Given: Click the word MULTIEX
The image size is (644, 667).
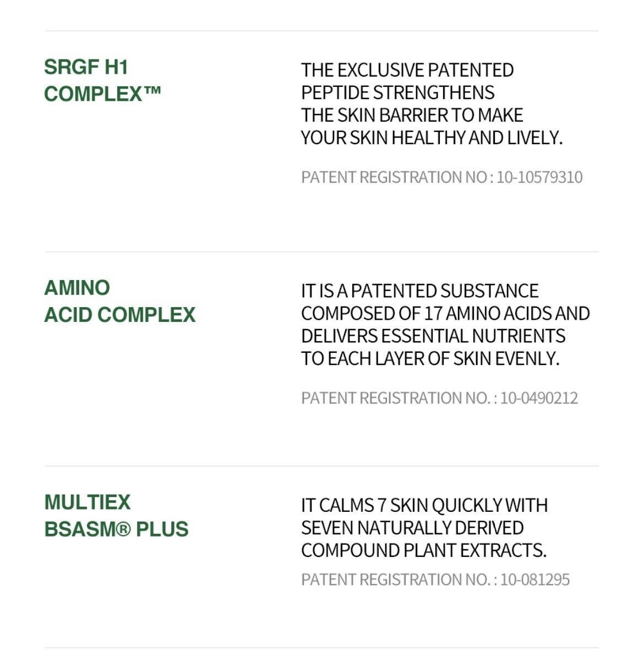Looking at the screenshot, I should pos(87,502).
